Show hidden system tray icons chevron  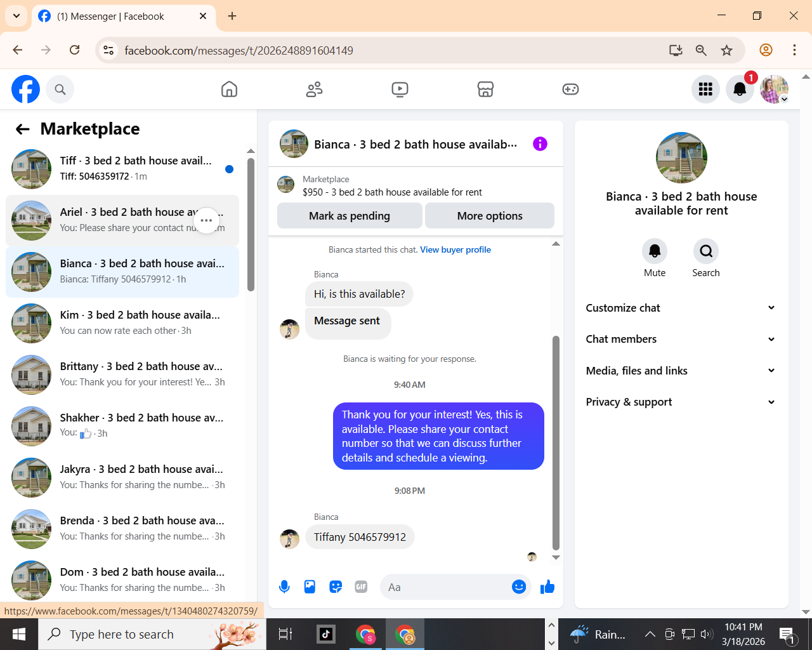[650, 634]
